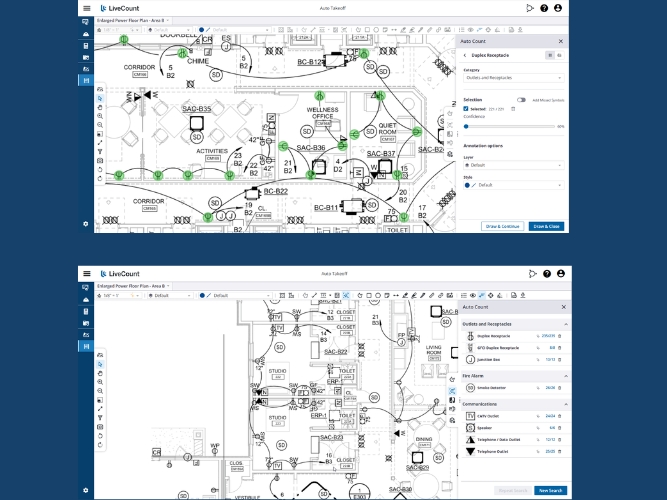Close bottom Auto Count panel
Screen dimensions: 667x500
(564, 307)
